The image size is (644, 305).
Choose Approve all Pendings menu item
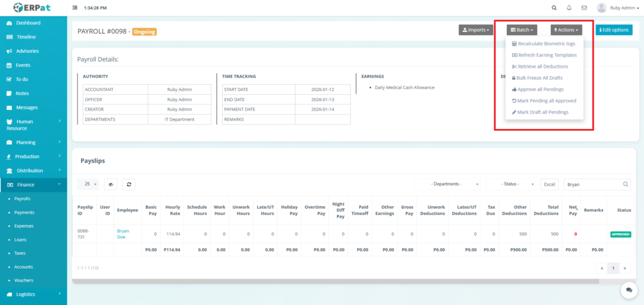coord(540,89)
